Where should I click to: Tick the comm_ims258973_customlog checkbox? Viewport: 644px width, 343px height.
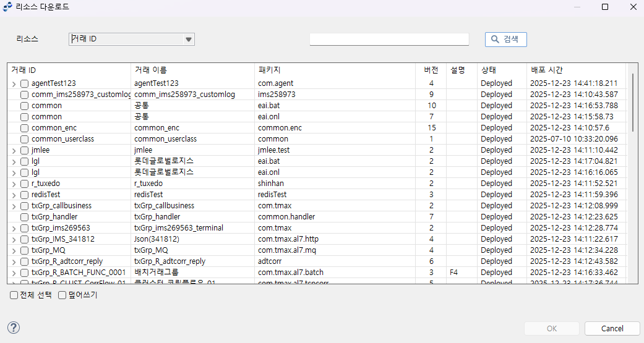click(x=24, y=95)
